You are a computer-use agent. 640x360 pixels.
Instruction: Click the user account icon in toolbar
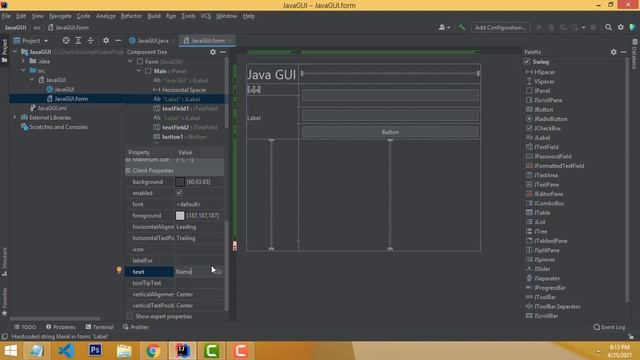(x=444, y=27)
